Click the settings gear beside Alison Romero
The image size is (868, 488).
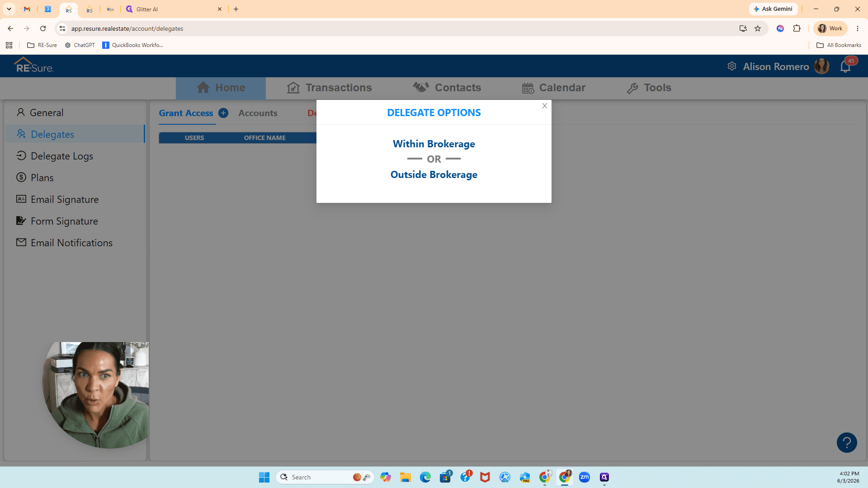pyautogui.click(x=731, y=66)
